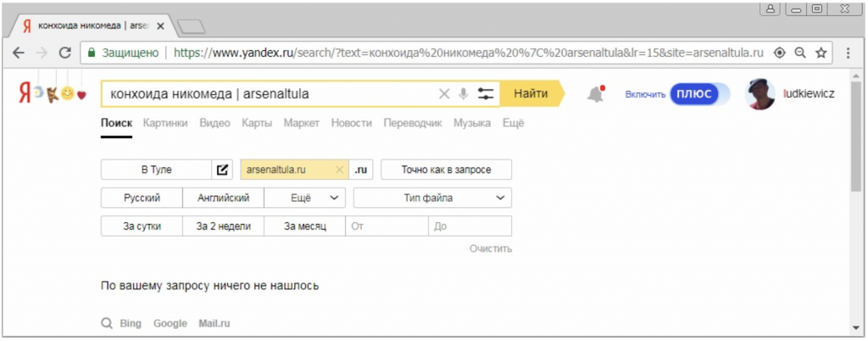Click the browser forward arrow
The image size is (868, 341).
point(42,53)
